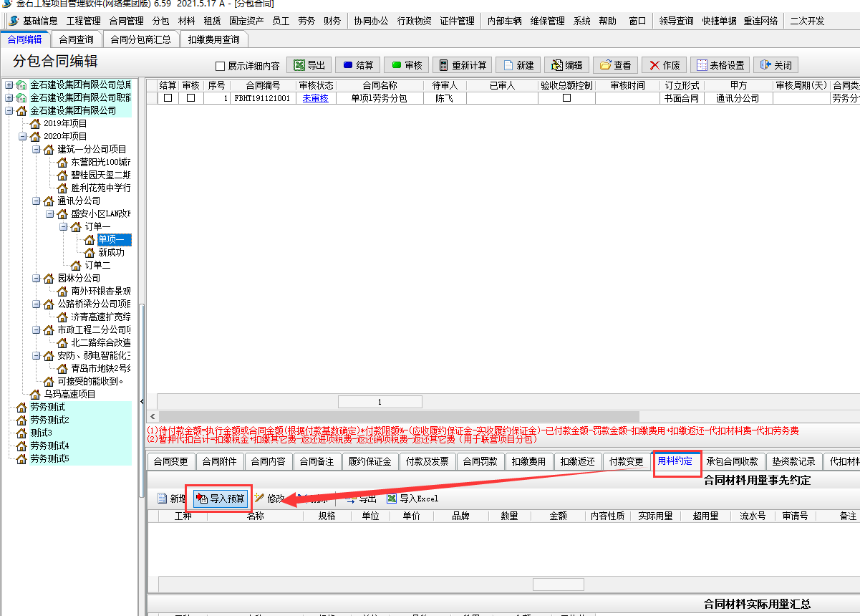Image resolution: width=860 pixels, height=616 pixels.
Task: Select the 新成功 tree node
Action: (x=111, y=252)
